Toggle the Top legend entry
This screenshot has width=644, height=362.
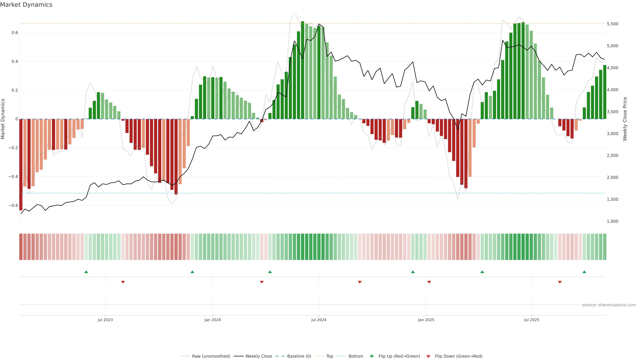click(330, 356)
